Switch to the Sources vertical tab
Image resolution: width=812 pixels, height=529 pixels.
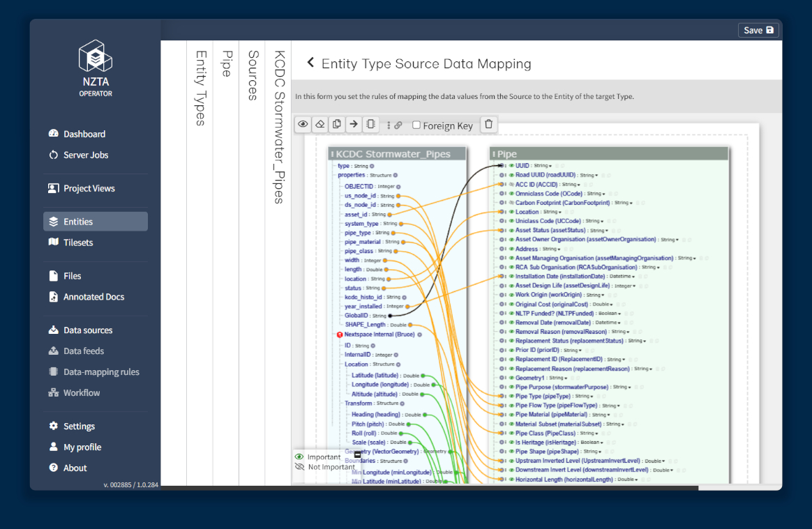pos(253,75)
